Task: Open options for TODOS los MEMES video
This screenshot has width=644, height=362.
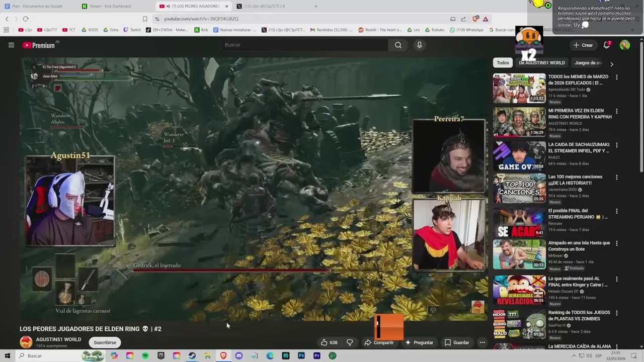Action: [x=617, y=77]
